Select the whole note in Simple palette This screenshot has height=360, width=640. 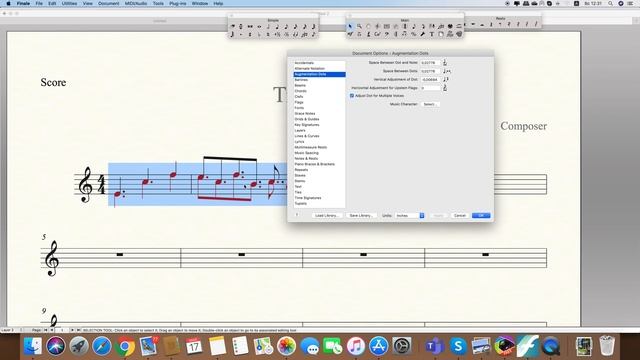(x=259, y=26)
